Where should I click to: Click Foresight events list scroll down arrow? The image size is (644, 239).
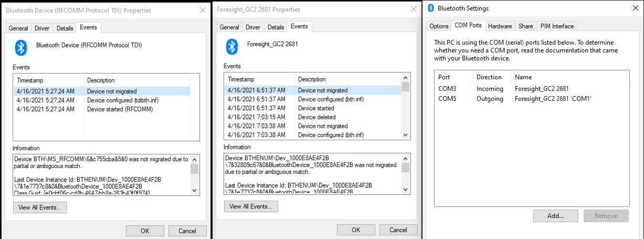click(x=405, y=135)
